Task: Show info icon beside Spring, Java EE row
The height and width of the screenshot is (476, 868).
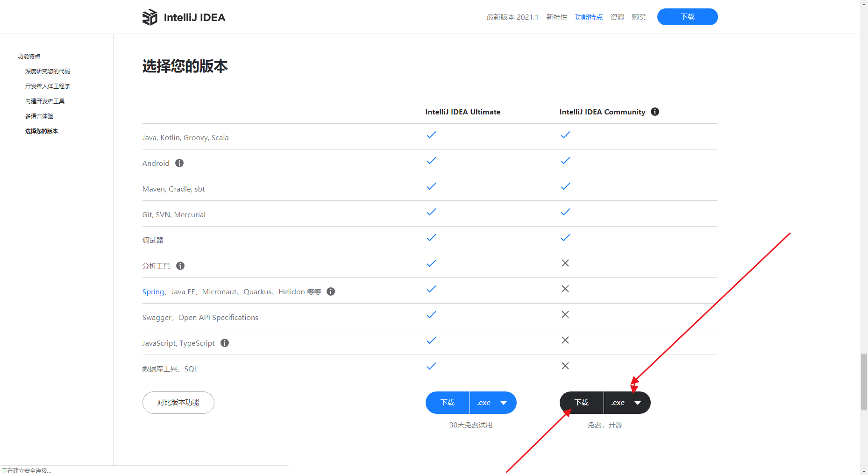Action: (331, 291)
